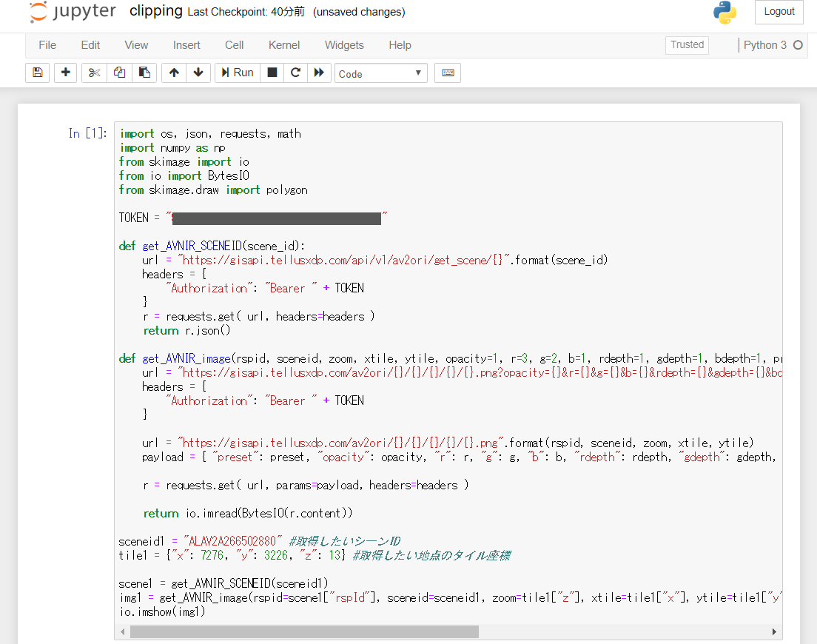817x644 pixels.
Task: Open the View menu
Action: pyautogui.click(x=136, y=45)
